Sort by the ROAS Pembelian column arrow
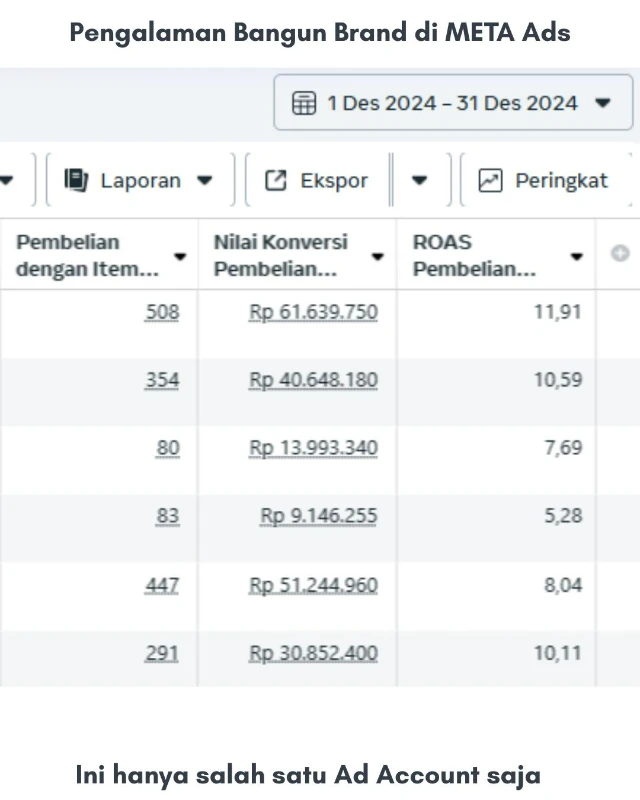This screenshot has width=640, height=800. [x=576, y=257]
